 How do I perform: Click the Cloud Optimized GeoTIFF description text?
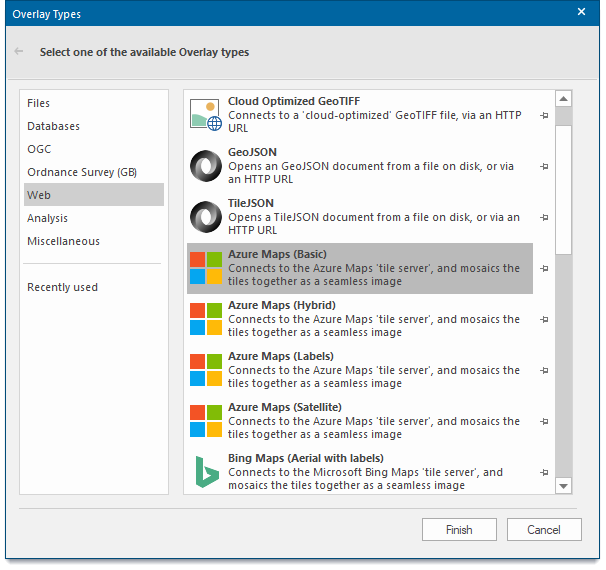pyautogui.click(x=374, y=122)
